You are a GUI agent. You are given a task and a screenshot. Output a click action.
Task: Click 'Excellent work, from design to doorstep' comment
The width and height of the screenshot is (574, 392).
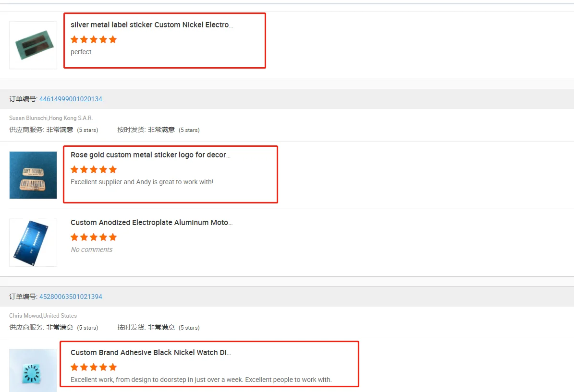coord(201,380)
